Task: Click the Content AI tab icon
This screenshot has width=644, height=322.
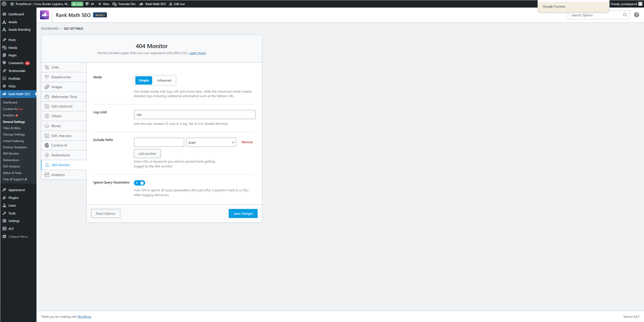Action: [47, 145]
